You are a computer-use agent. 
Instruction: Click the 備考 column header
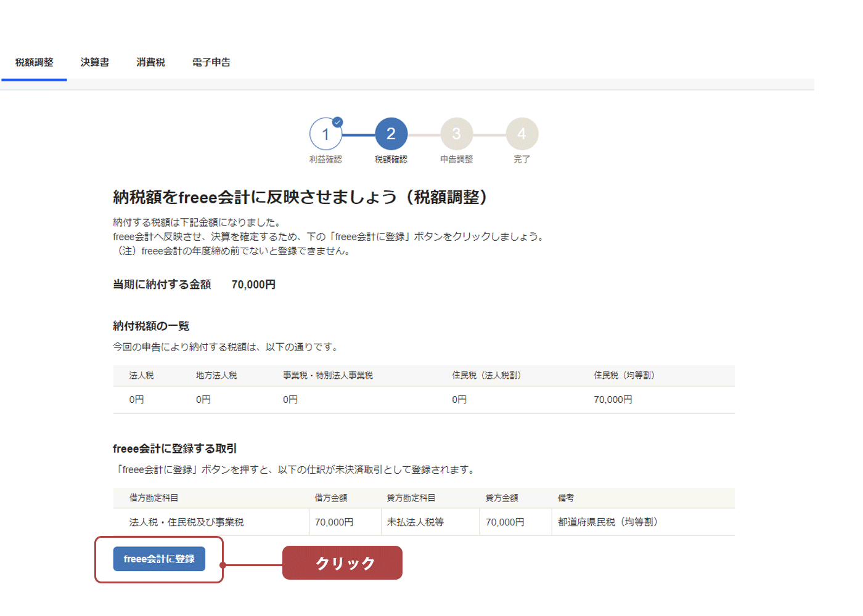coord(566,498)
